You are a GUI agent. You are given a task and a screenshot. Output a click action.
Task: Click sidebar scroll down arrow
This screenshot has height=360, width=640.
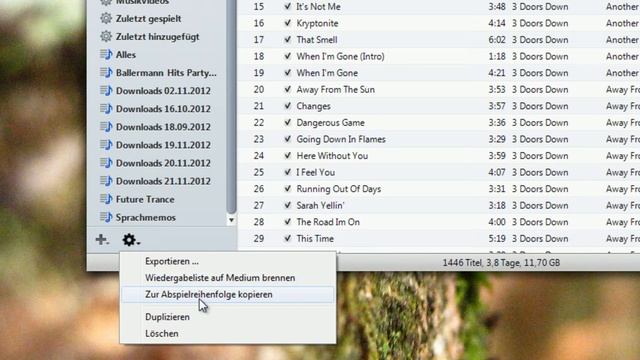(231, 220)
